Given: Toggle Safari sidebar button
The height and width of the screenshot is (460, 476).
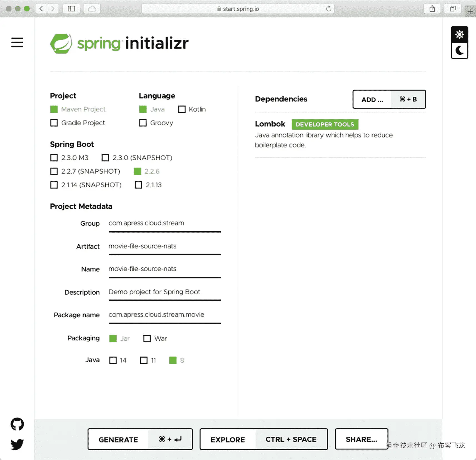Looking at the screenshot, I should 71,9.
